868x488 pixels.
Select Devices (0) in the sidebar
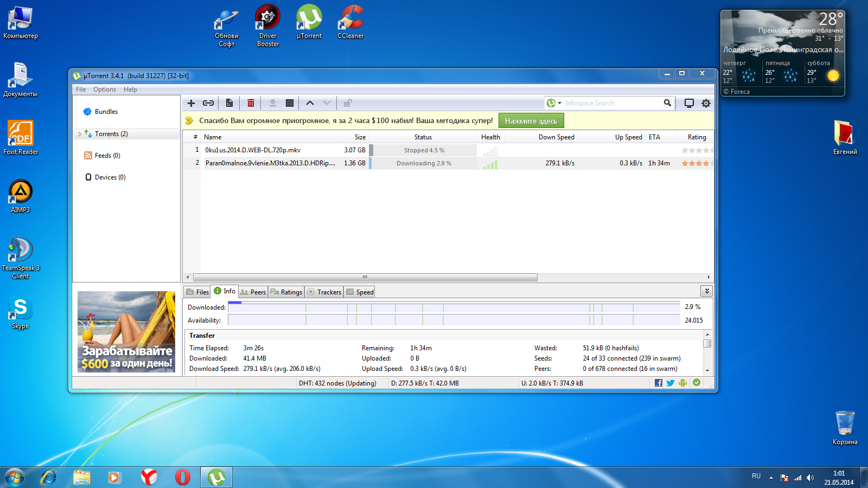pyautogui.click(x=105, y=177)
